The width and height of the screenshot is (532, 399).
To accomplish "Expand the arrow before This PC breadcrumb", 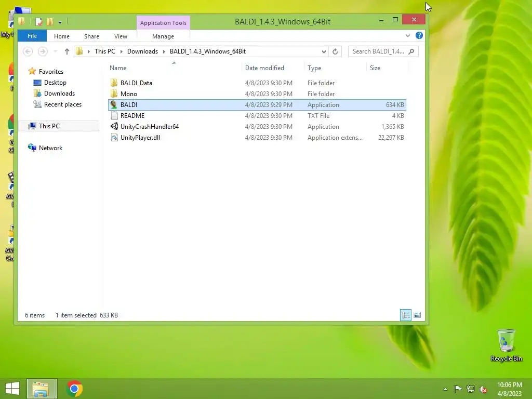I will pos(88,51).
